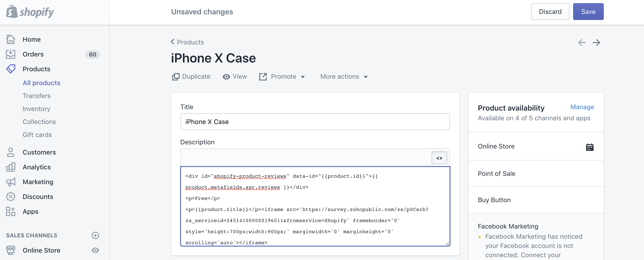The width and height of the screenshot is (644, 260).
Task: Click the Marketing megaphone icon
Action: pos(11,181)
